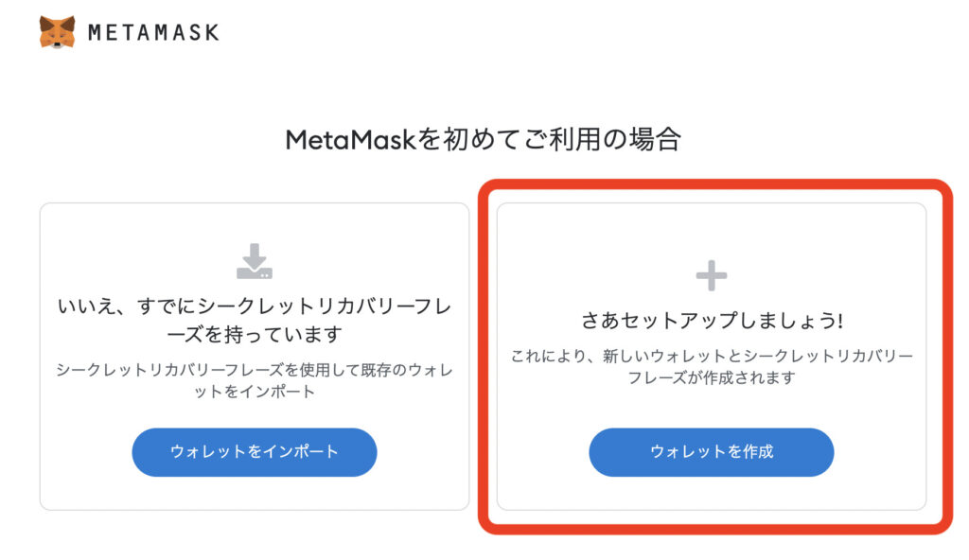This screenshot has width=969, height=560.
Task: Click title line starting with いいえ、すでに
Action: coord(254,306)
